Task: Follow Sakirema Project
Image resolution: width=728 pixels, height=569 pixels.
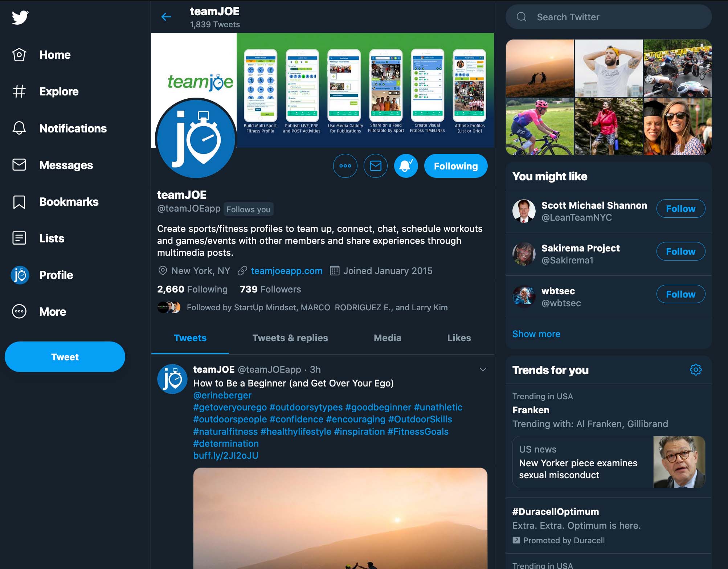Action: (x=680, y=251)
